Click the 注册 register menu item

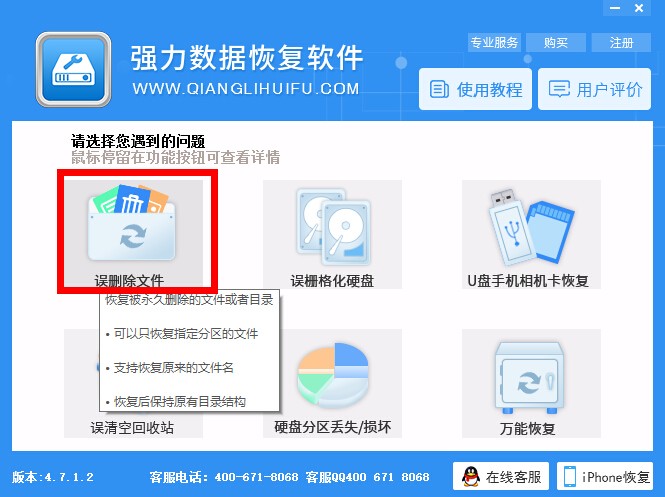click(621, 42)
